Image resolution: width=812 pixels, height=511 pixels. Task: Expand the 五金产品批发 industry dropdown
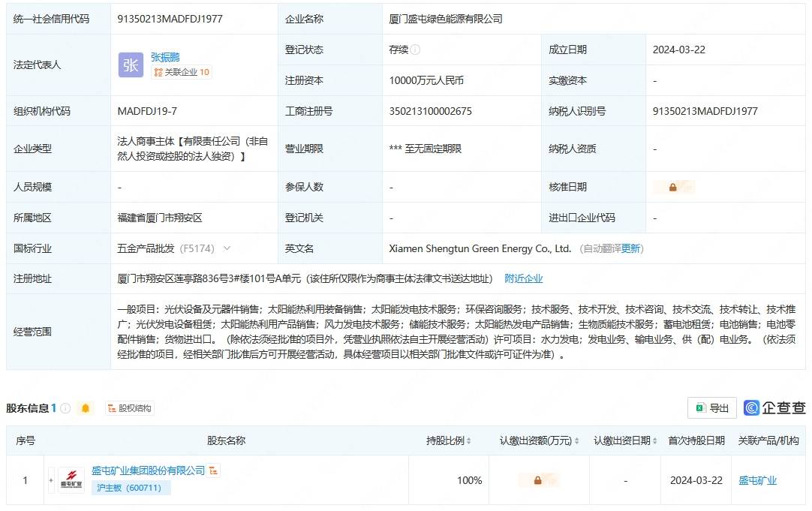(227, 248)
